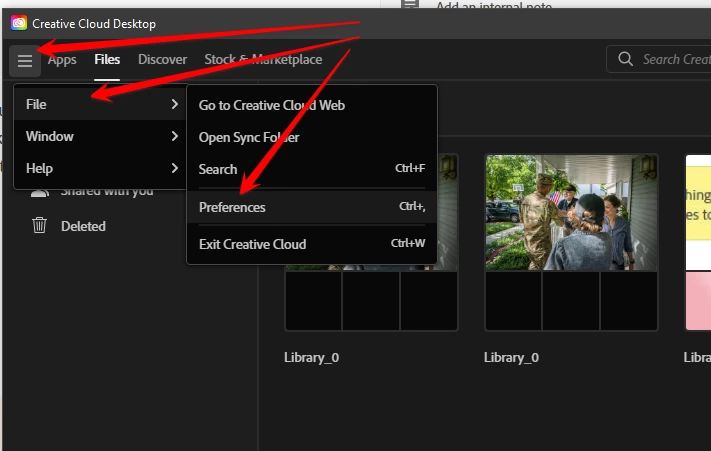Choose Open Sync Folder

(x=312, y=137)
